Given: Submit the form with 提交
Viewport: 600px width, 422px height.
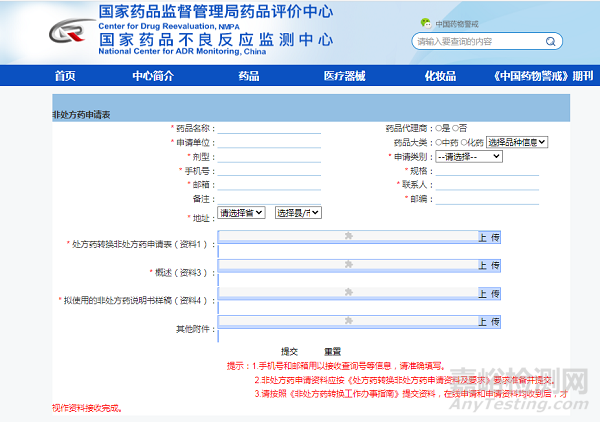Looking at the screenshot, I should (x=289, y=351).
